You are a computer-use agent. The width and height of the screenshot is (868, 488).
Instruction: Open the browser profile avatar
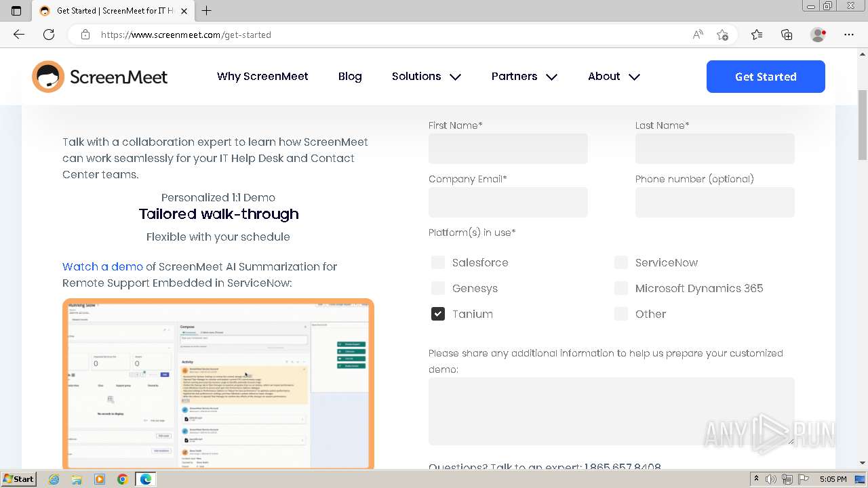click(818, 35)
